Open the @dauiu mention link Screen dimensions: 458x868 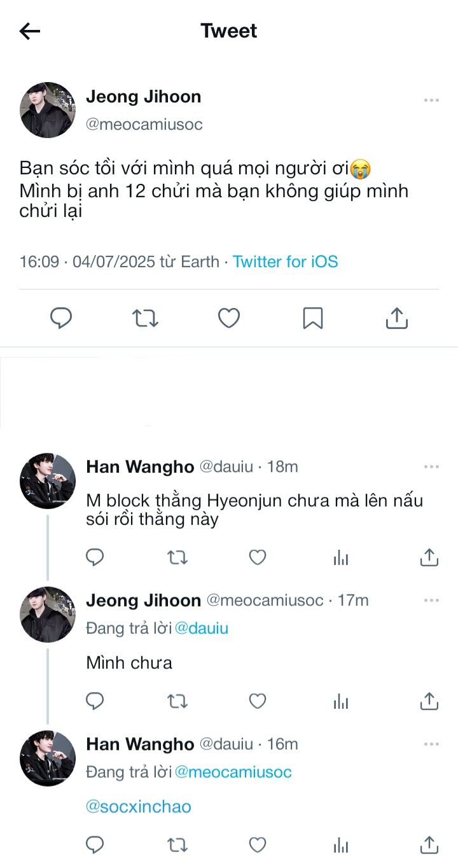201,629
